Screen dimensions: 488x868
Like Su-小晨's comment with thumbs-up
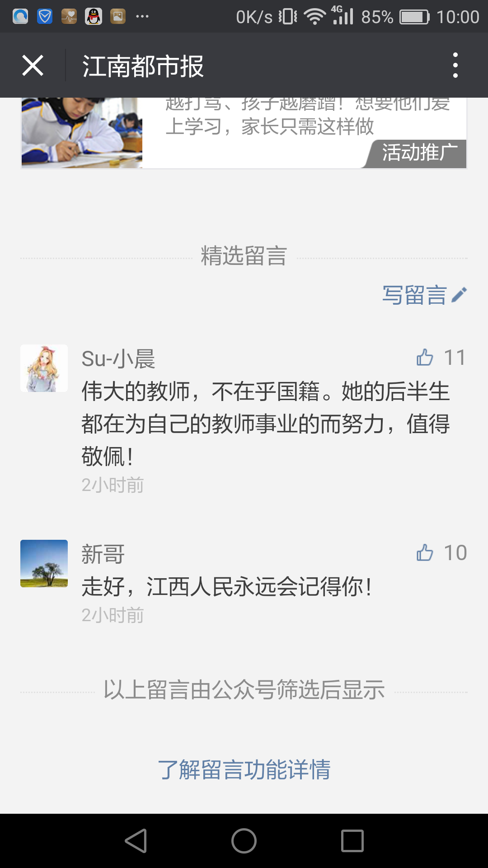point(425,358)
